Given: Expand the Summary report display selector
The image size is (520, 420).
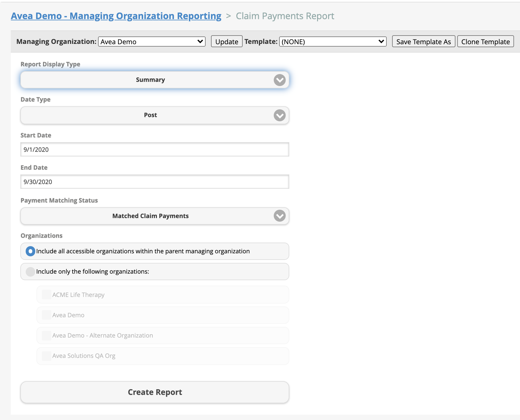Looking at the screenshot, I should (x=150, y=80).
